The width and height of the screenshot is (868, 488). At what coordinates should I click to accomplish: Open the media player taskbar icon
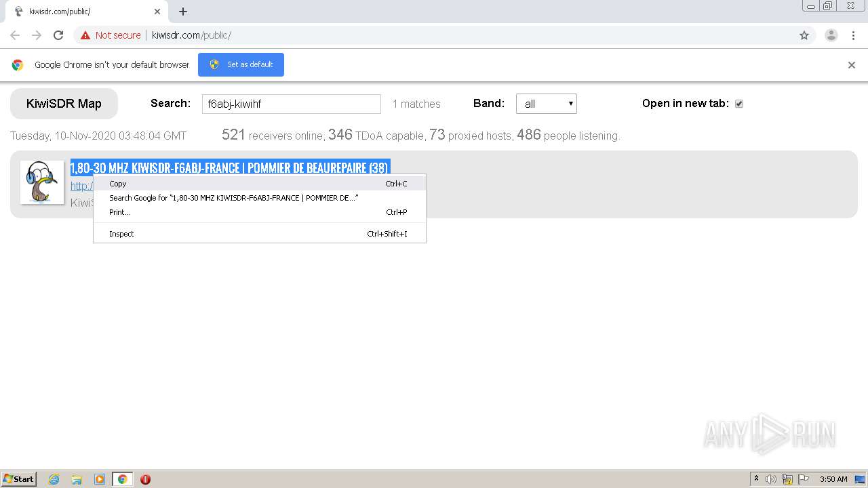(100, 479)
